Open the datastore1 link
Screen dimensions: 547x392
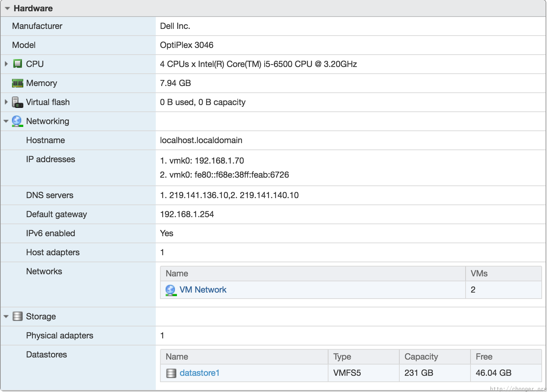199,373
